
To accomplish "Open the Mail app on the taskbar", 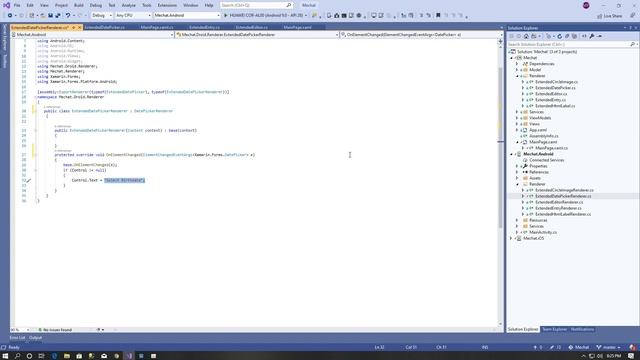I will 104,356.
